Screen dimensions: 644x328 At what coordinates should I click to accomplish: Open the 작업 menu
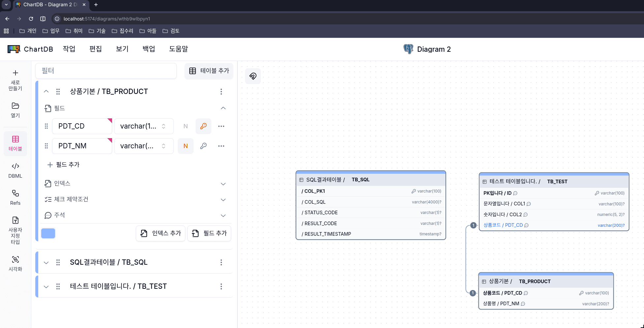[69, 49]
